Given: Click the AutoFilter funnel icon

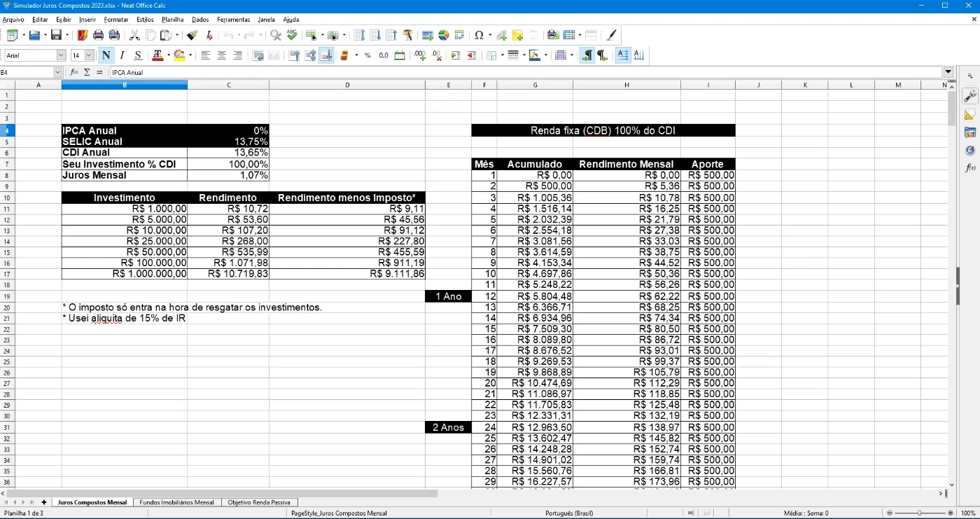Looking at the screenshot, I should [x=408, y=35].
